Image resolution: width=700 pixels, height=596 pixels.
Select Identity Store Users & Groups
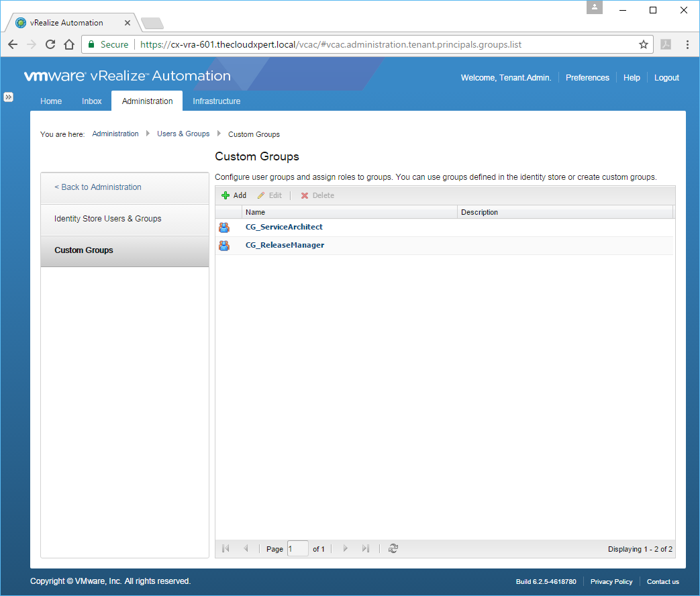tap(107, 219)
